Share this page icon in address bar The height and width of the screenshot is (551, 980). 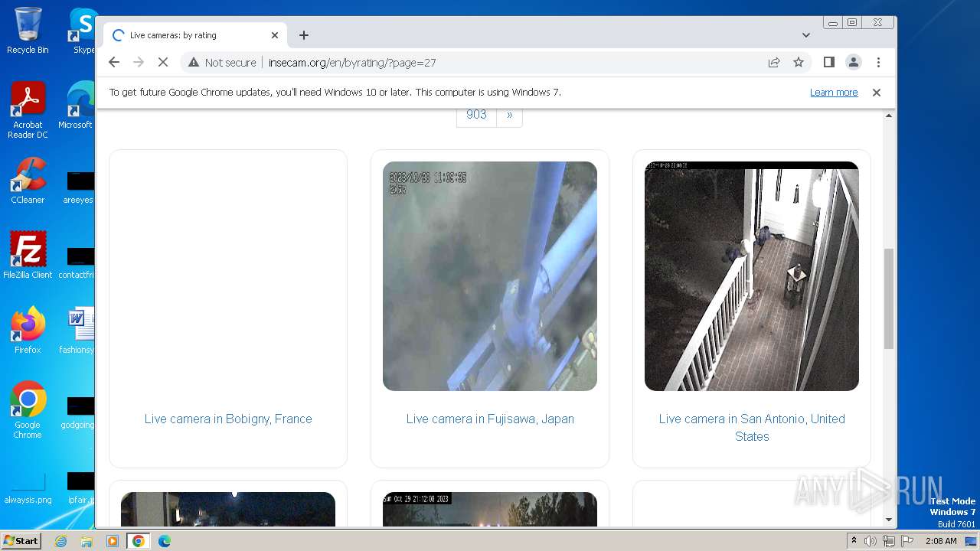[x=774, y=62]
